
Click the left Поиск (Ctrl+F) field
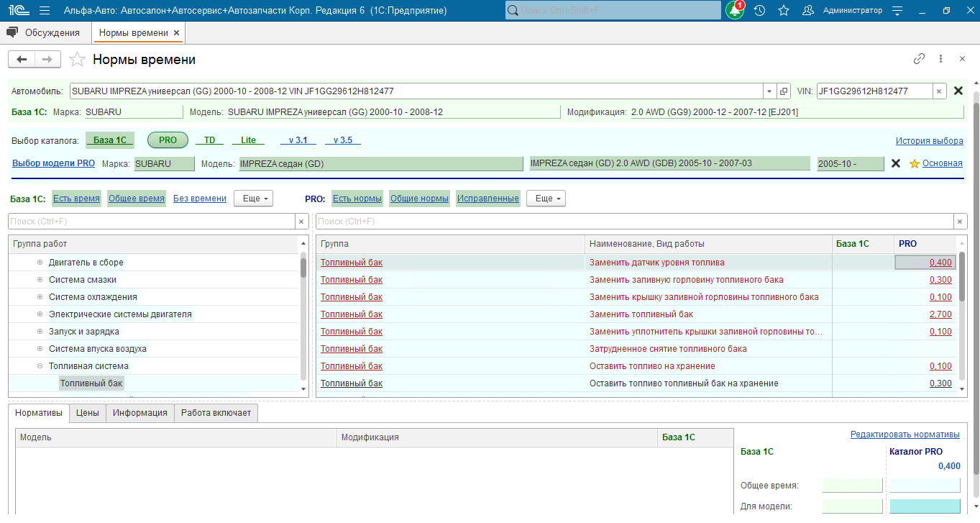click(152, 222)
